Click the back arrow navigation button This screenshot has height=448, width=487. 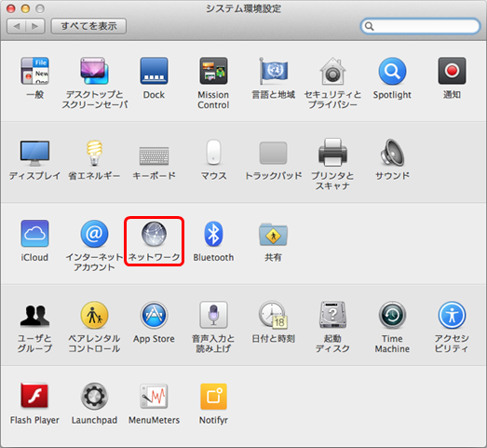tap(17, 26)
